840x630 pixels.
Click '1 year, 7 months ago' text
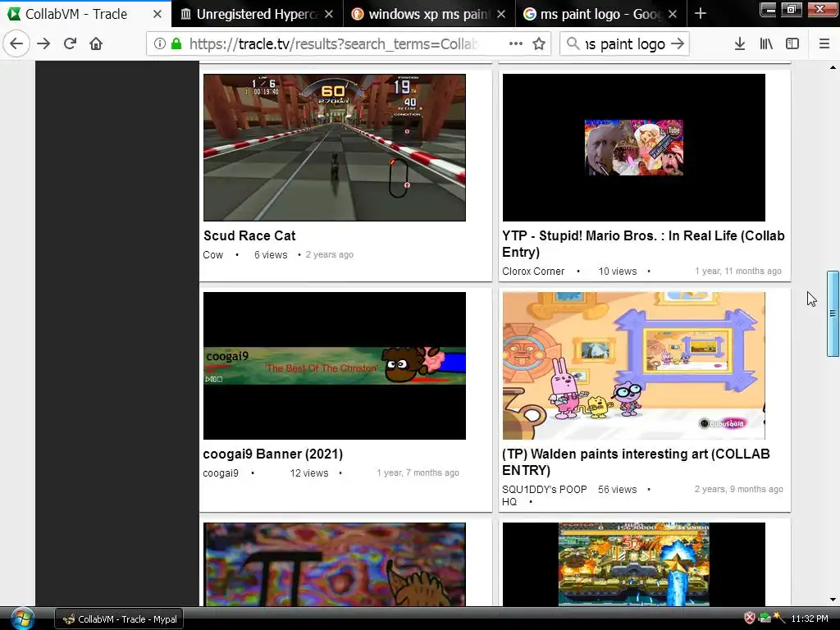pyautogui.click(x=418, y=473)
